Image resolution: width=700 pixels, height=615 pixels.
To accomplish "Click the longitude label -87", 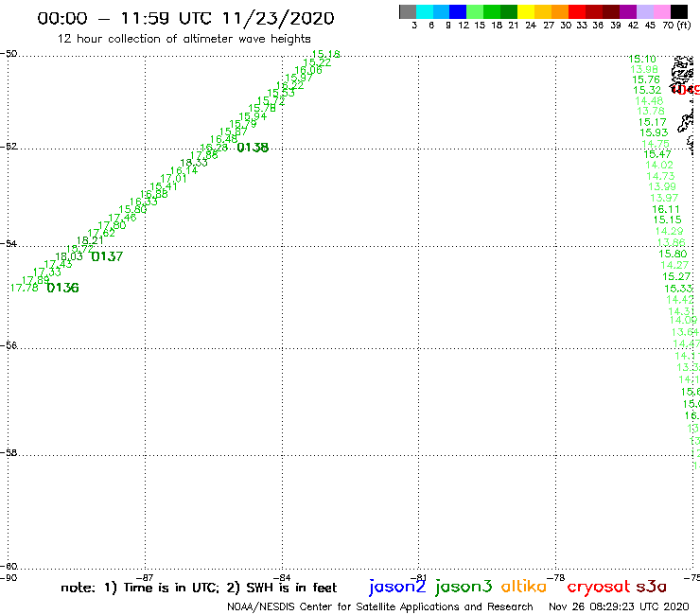I will [x=145, y=577].
